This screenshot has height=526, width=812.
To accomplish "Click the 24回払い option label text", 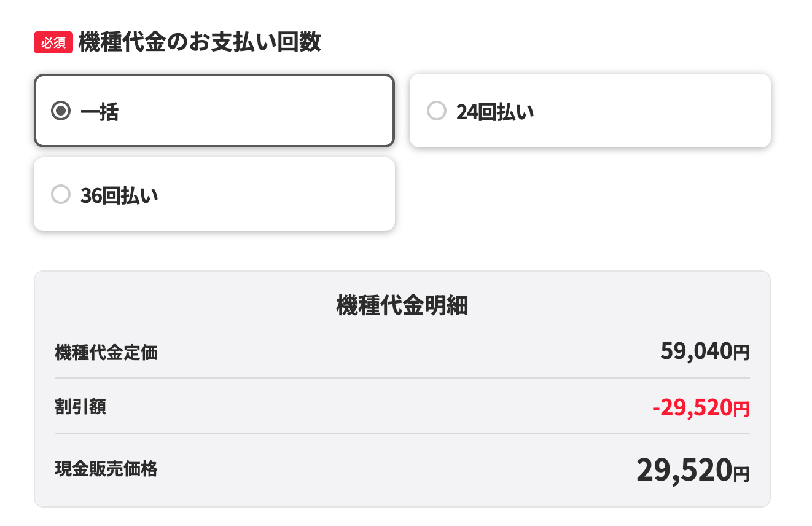I will [495, 112].
